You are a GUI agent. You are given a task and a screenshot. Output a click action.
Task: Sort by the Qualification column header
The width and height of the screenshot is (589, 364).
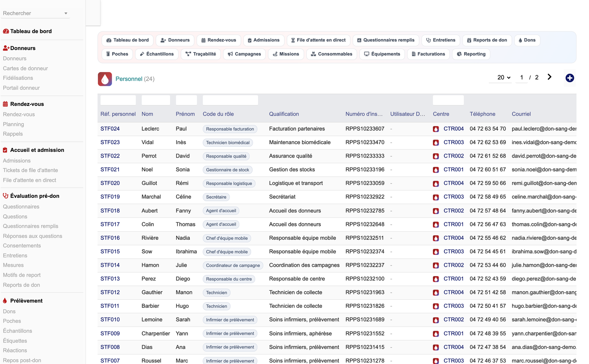[x=284, y=114]
